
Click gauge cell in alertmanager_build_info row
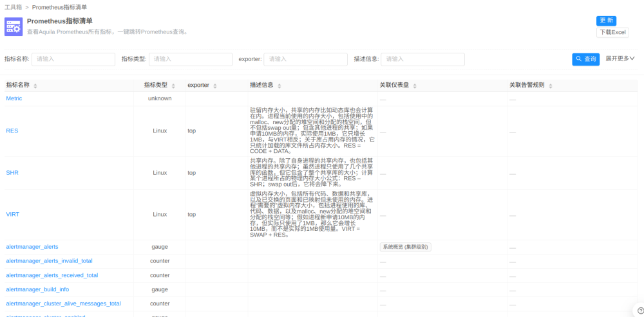point(160,289)
